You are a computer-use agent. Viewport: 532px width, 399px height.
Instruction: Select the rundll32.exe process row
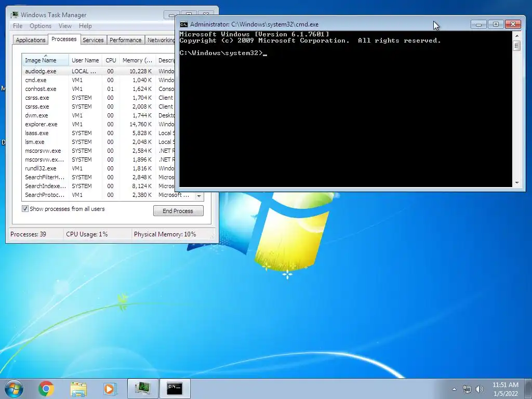98,168
